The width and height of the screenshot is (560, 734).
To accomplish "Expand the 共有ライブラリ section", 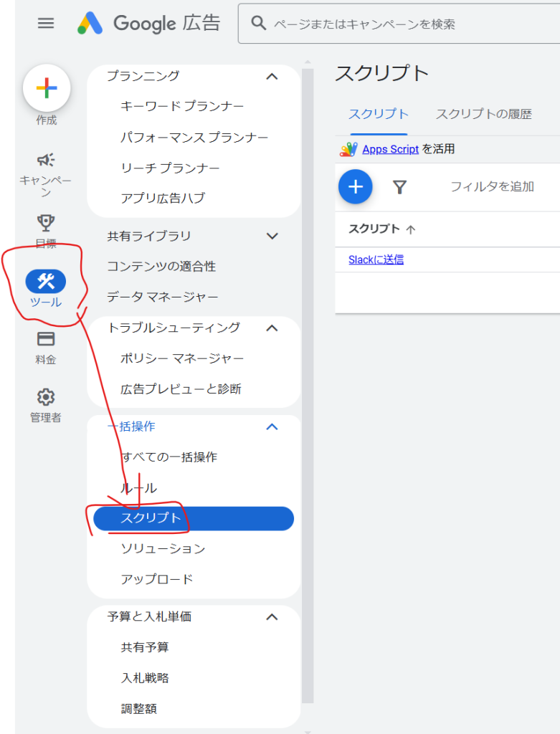I will (272, 236).
